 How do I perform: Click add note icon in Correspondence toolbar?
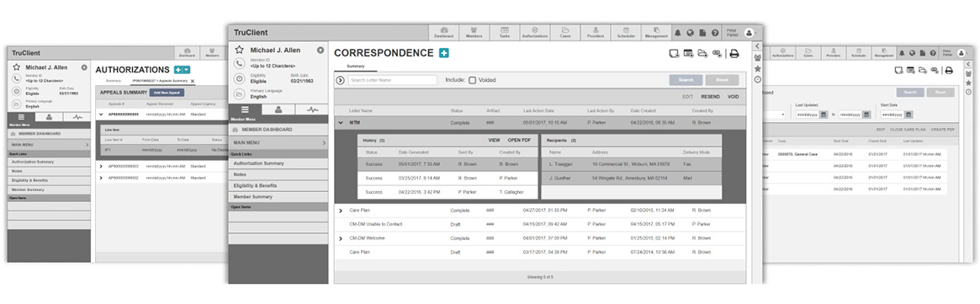pyautogui.click(x=675, y=53)
